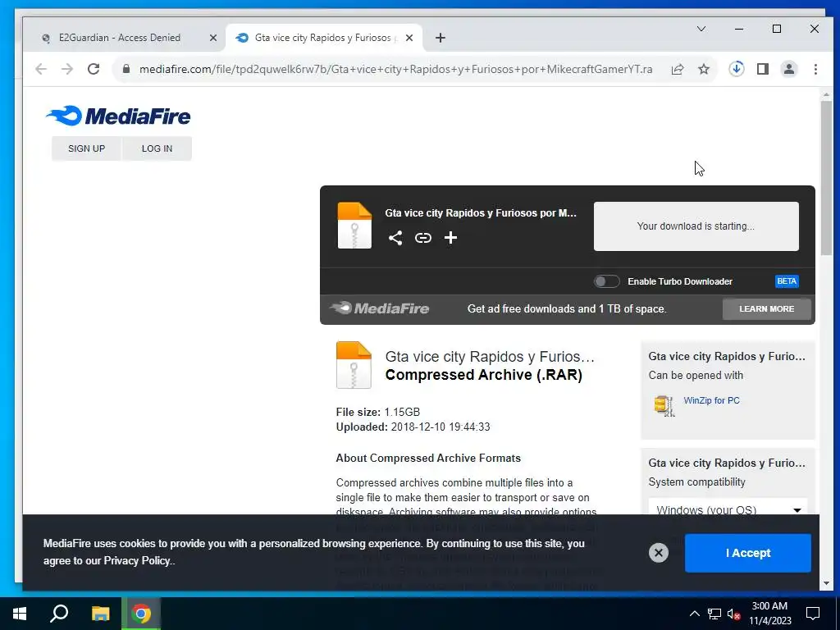Open the WinZip for PC link
The height and width of the screenshot is (630, 840).
[x=711, y=400]
